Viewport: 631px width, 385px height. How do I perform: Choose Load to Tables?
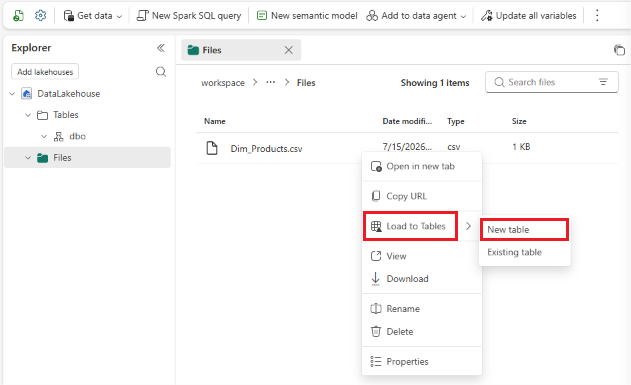[410, 226]
